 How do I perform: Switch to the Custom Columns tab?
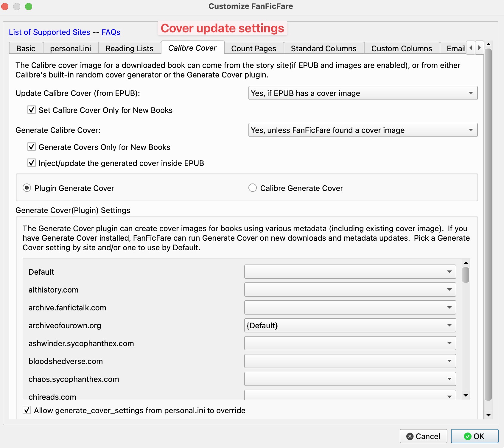click(402, 48)
